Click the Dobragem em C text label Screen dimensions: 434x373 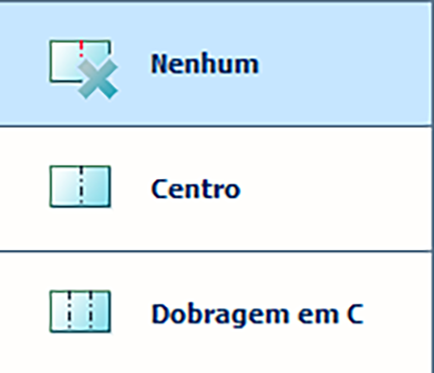[257, 314]
